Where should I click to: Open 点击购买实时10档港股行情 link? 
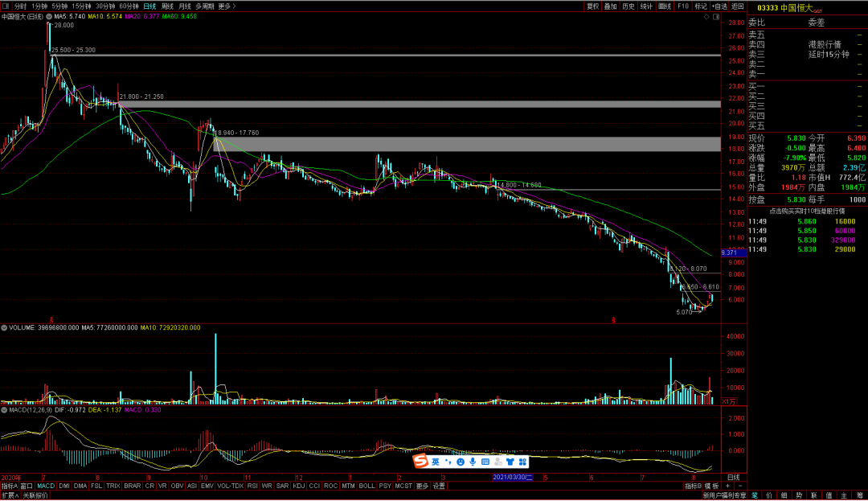tap(807, 211)
